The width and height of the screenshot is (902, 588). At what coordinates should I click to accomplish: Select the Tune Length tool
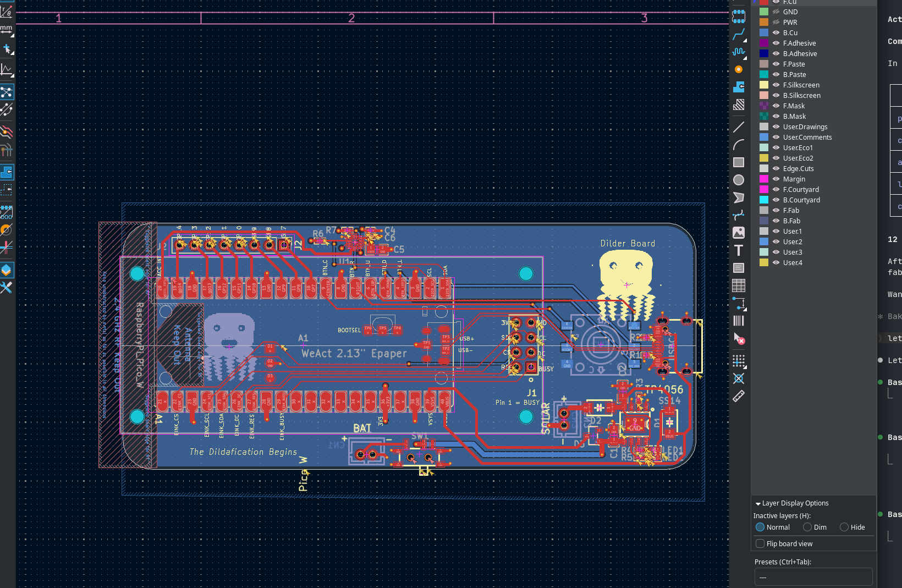click(x=739, y=52)
